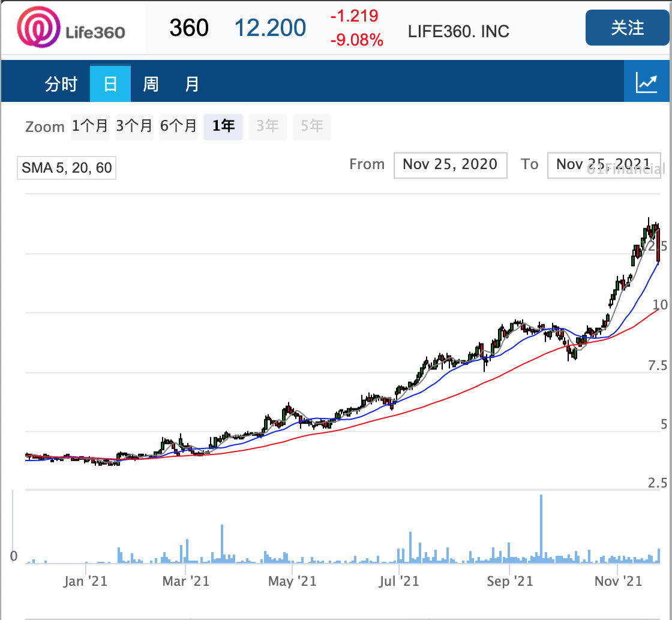Open the 月 monthly chart tab
Image resolution: width=672 pixels, height=620 pixels.
tap(192, 84)
